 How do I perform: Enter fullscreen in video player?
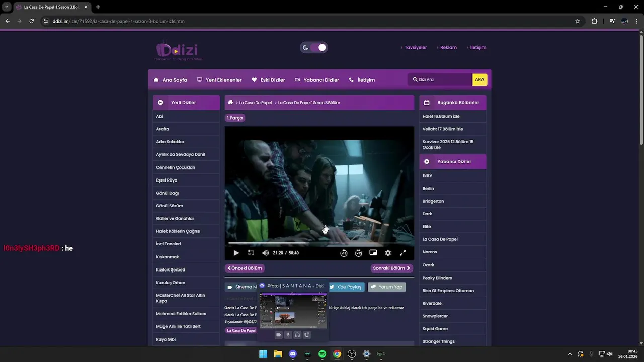(403, 253)
